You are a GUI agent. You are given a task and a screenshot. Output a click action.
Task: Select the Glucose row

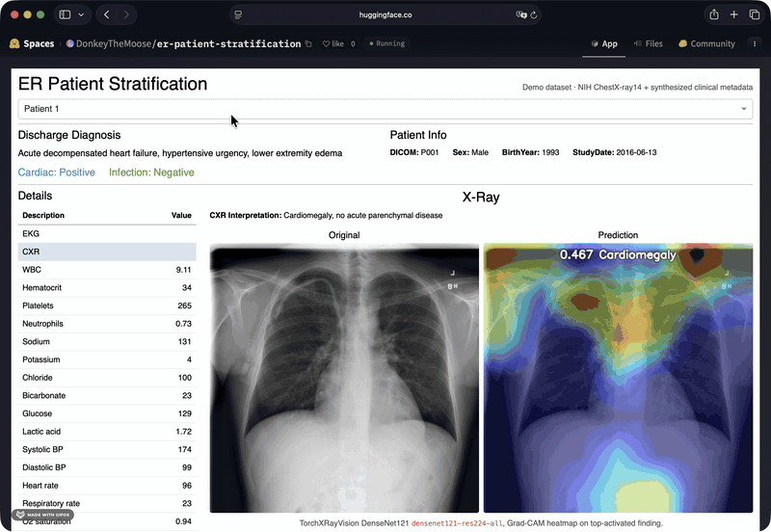[x=107, y=413]
